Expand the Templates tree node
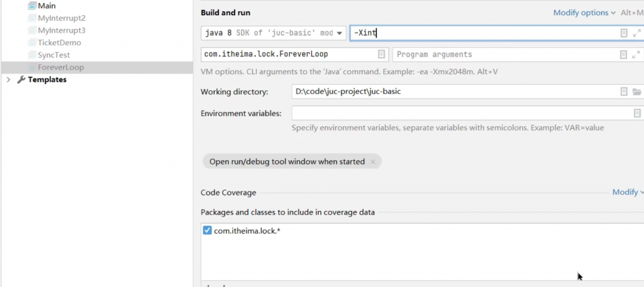The height and width of the screenshot is (287, 644). click(8, 80)
